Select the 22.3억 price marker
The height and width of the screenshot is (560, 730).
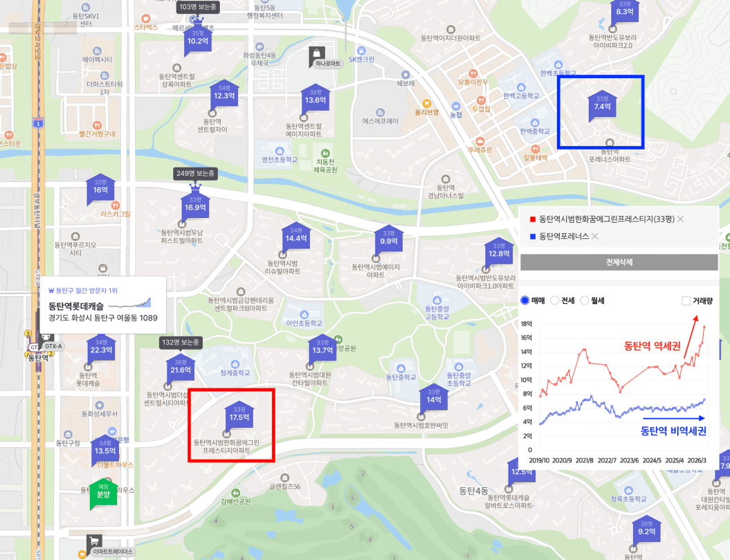[101, 348]
